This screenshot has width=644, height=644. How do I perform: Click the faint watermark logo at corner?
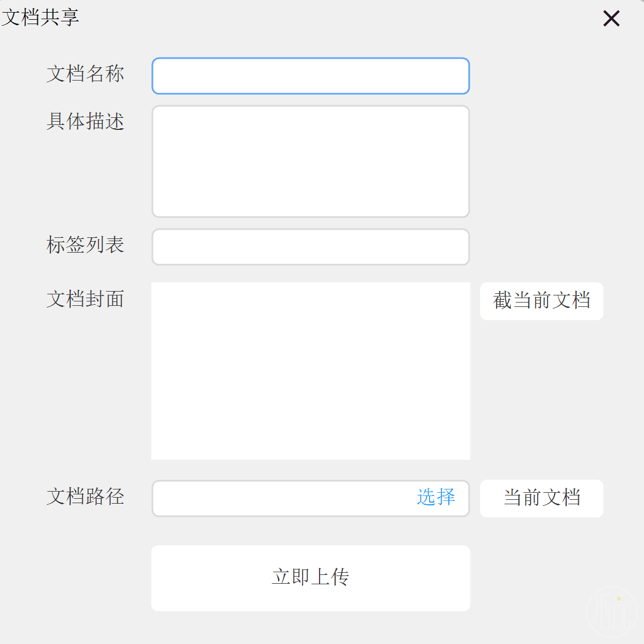[612, 612]
